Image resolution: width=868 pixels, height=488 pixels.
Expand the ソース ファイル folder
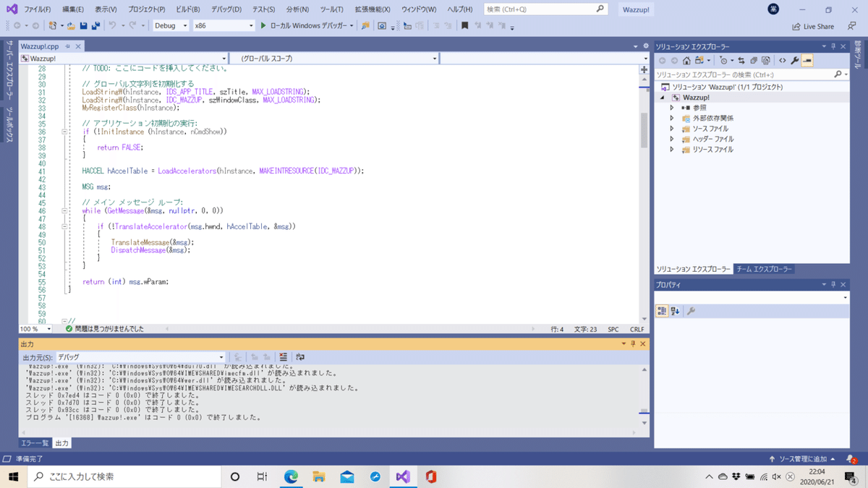[672, 129]
